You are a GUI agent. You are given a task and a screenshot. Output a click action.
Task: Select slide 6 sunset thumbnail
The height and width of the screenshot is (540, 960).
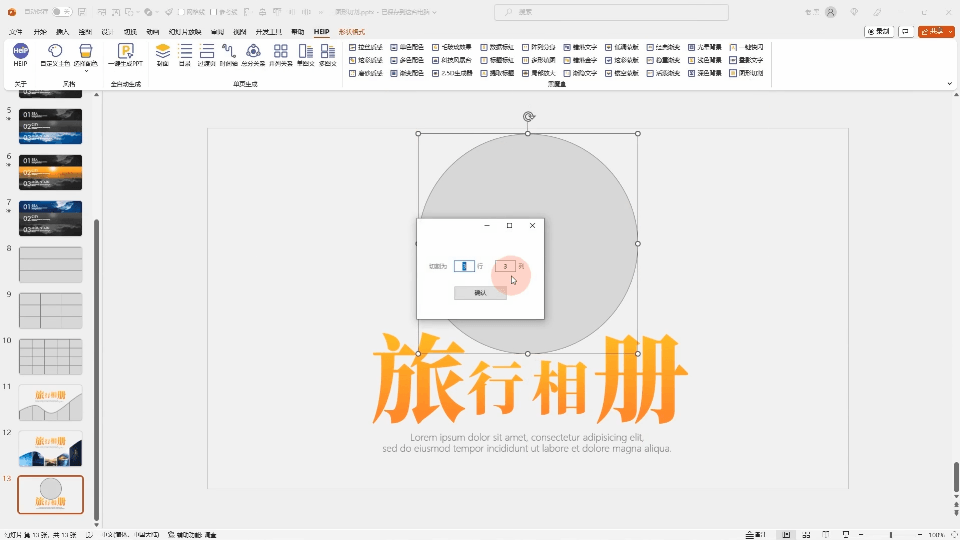[x=50, y=173]
